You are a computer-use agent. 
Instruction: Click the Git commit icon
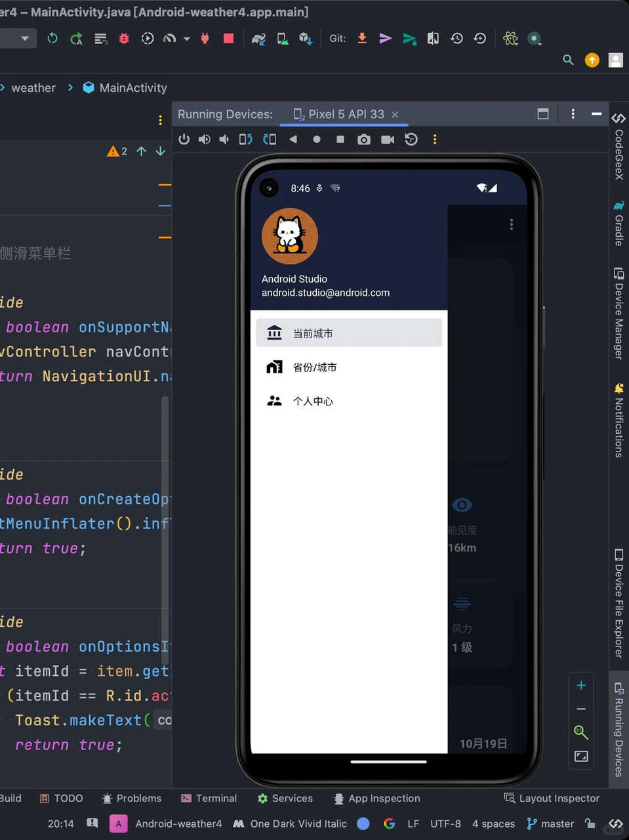click(386, 38)
